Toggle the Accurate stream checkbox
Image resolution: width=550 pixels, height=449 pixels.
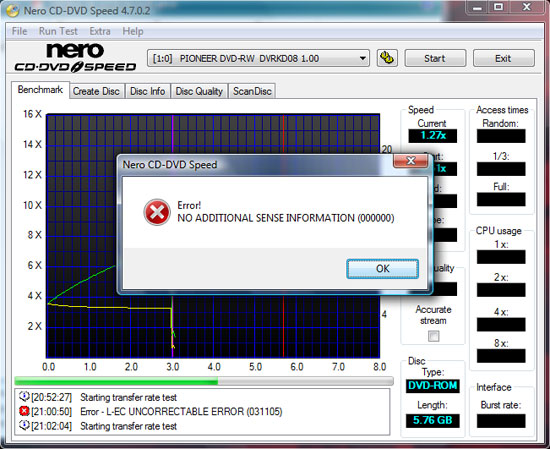click(x=434, y=336)
